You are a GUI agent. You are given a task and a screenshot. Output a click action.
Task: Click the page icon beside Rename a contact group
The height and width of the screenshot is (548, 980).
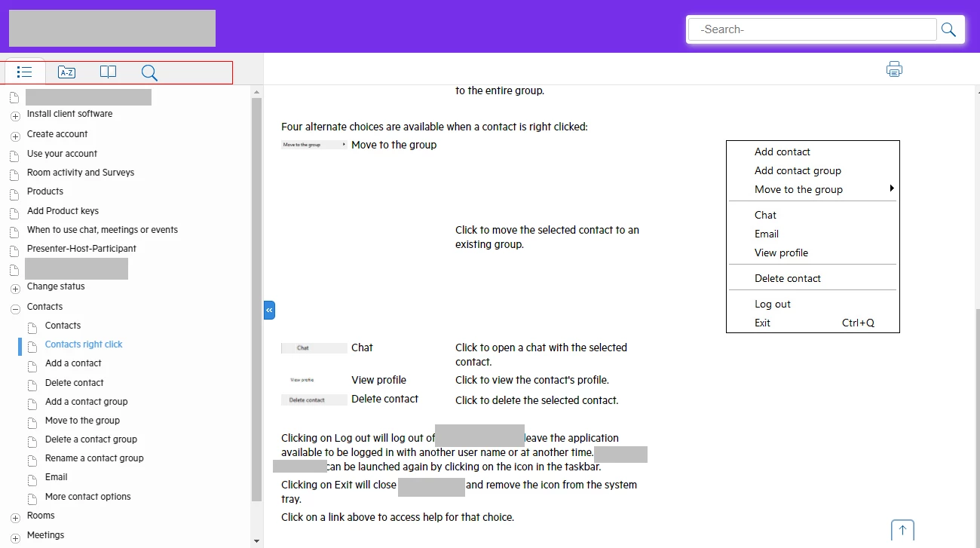coord(32,461)
